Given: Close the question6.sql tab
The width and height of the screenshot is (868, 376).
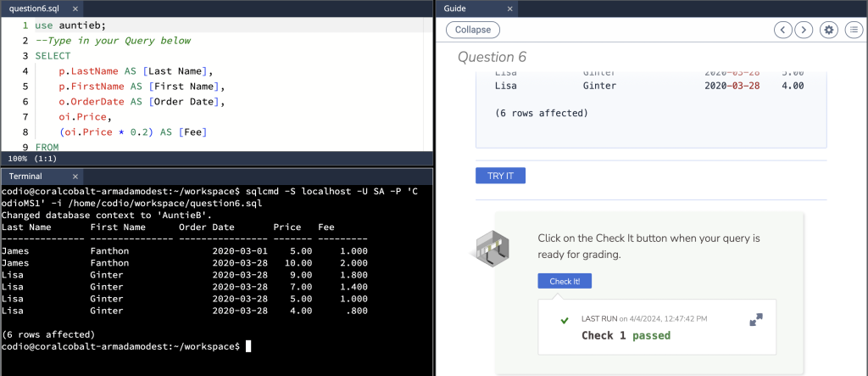Looking at the screenshot, I should 75,8.
